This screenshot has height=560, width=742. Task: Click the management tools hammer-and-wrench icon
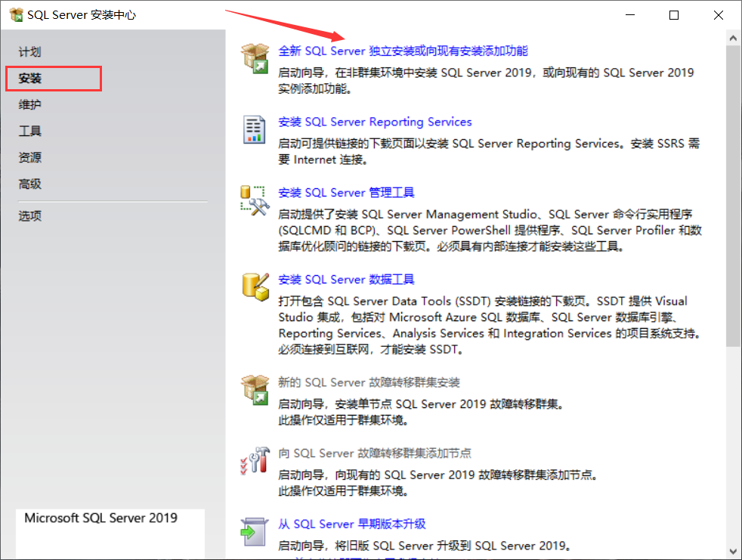click(x=255, y=201)
